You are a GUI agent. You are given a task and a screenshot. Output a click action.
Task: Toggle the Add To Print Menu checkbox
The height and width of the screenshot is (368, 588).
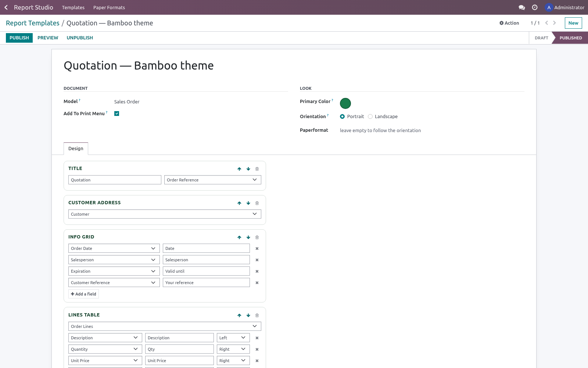116,113
